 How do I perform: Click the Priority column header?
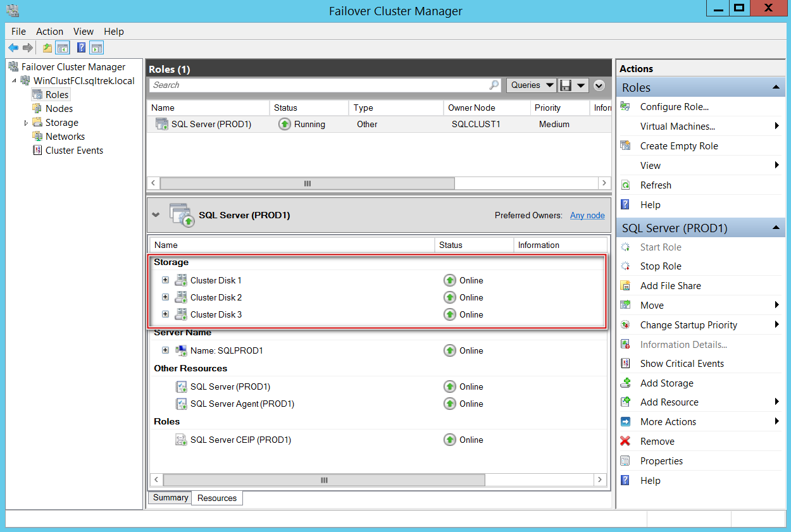[559, 108]
